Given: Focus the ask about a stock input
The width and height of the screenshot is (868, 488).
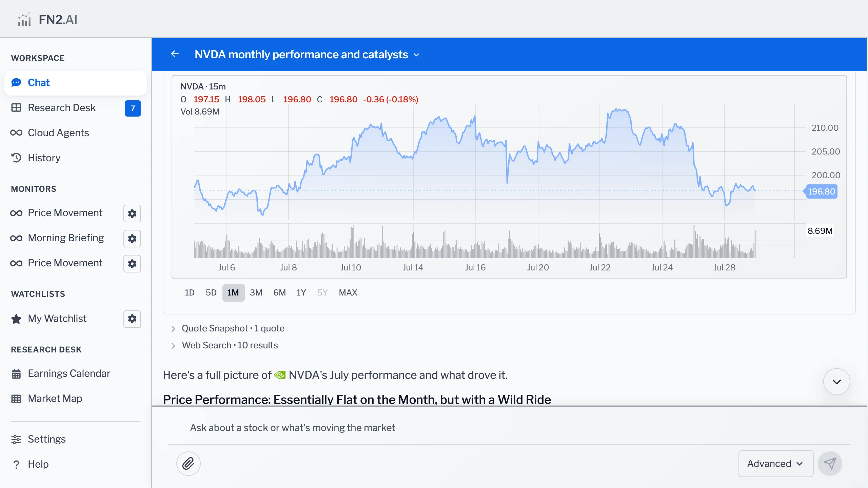Looking at the screenshot, I should pyautogui.click(x=509, y=428).
